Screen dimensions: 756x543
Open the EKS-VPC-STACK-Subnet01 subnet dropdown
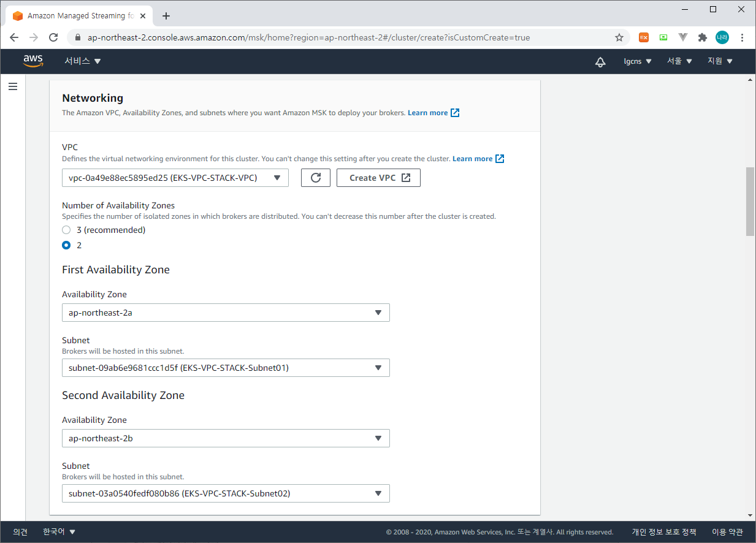click(x=226, y=368)
